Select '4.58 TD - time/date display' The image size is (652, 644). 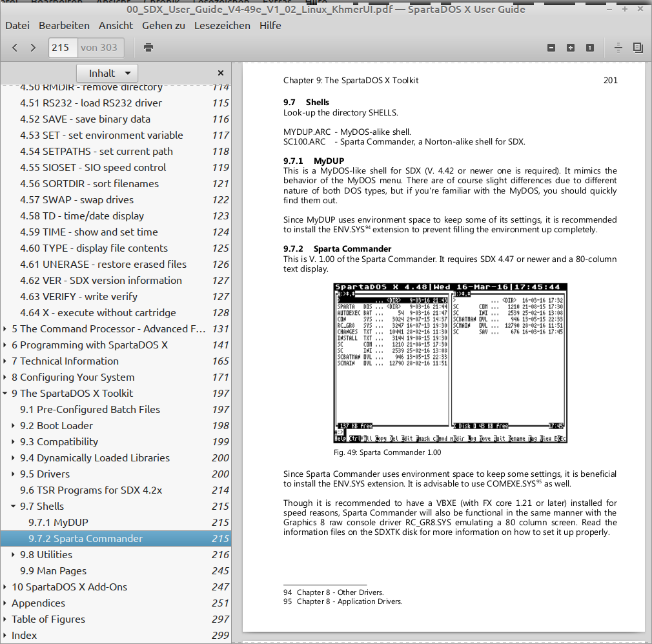click(x=116, y=216)
